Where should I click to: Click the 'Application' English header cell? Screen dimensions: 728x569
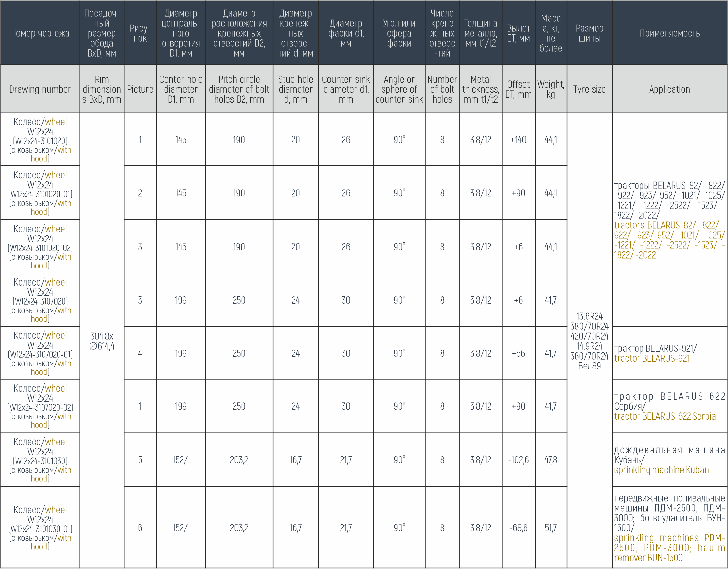pos(669,89)
